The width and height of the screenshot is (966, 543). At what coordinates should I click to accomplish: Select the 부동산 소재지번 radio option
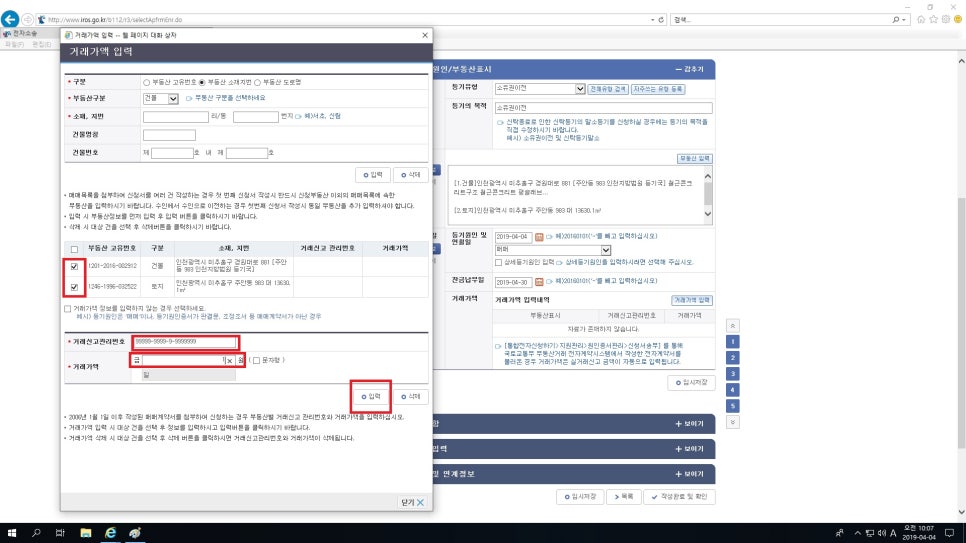(x=202, y=83)
